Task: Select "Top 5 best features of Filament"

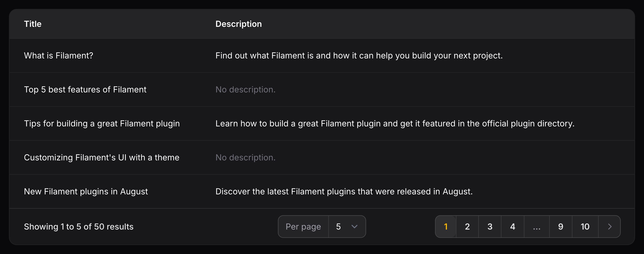Action: pos(85,89)
